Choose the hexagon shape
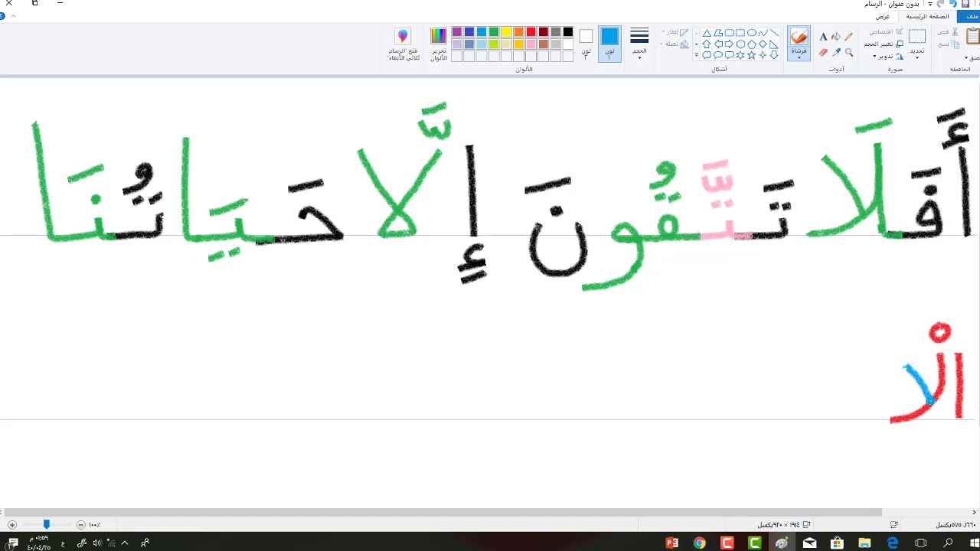 coord(740,44)
